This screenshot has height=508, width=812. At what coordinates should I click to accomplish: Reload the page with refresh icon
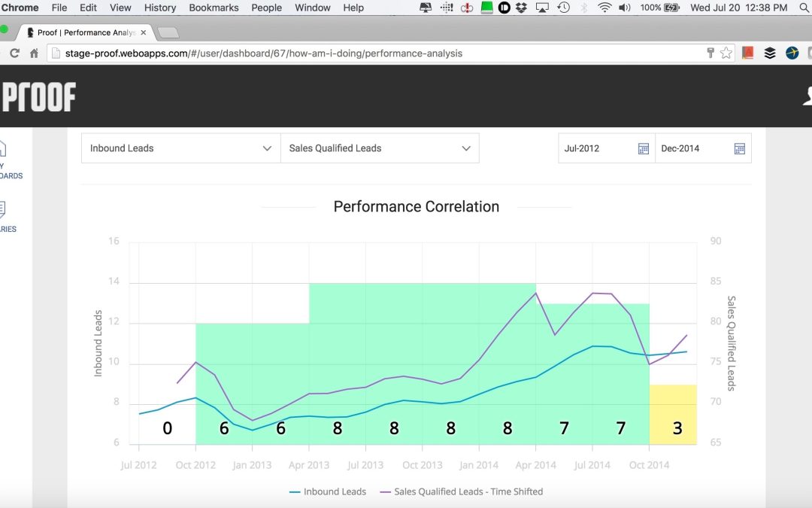pos(14,53)
